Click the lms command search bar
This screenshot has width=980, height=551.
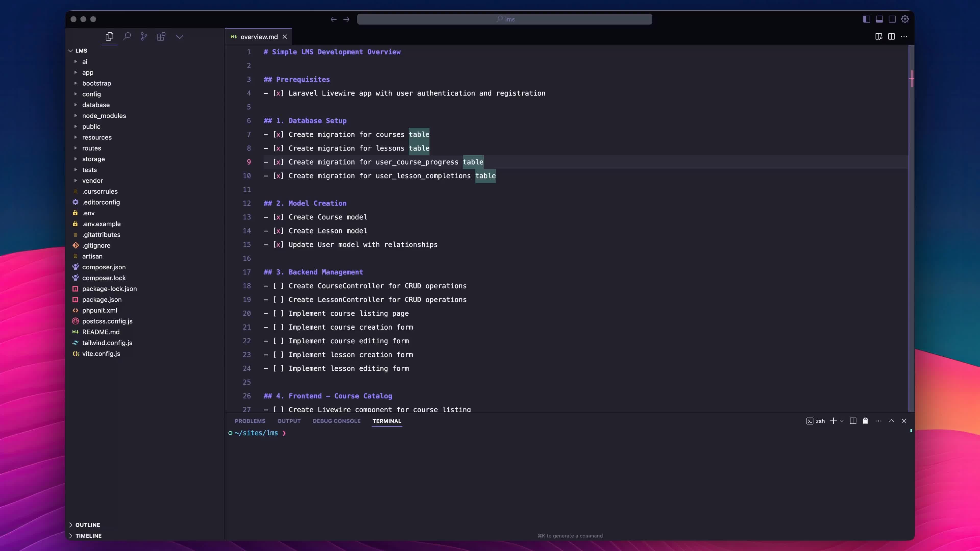[x=505, y=19]
